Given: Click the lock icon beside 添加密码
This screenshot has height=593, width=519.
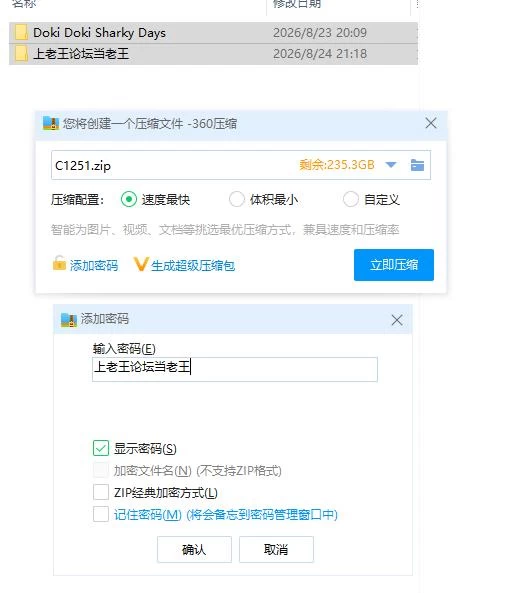Looking at the screenshot, I should click(x=59, y=263).
